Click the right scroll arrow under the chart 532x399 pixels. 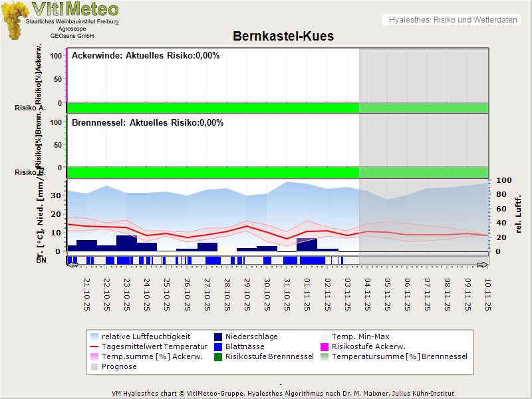coord(483,265)
